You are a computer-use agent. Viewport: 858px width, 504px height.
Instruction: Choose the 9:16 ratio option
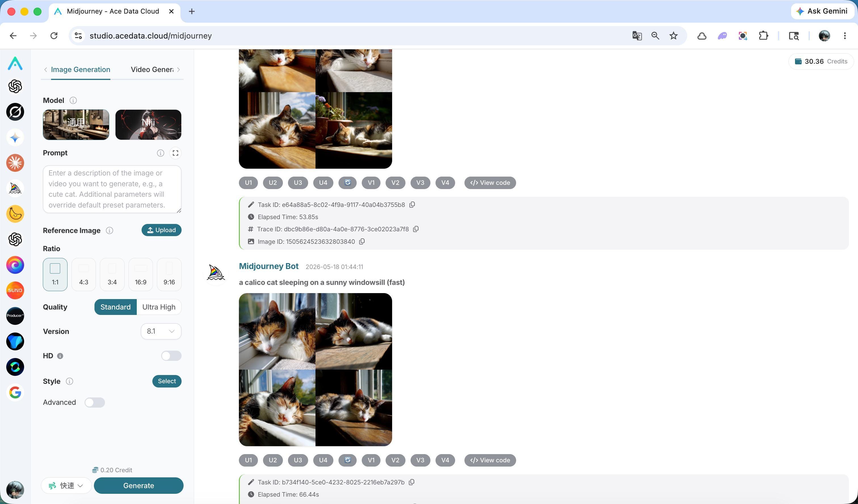[169, 274]
